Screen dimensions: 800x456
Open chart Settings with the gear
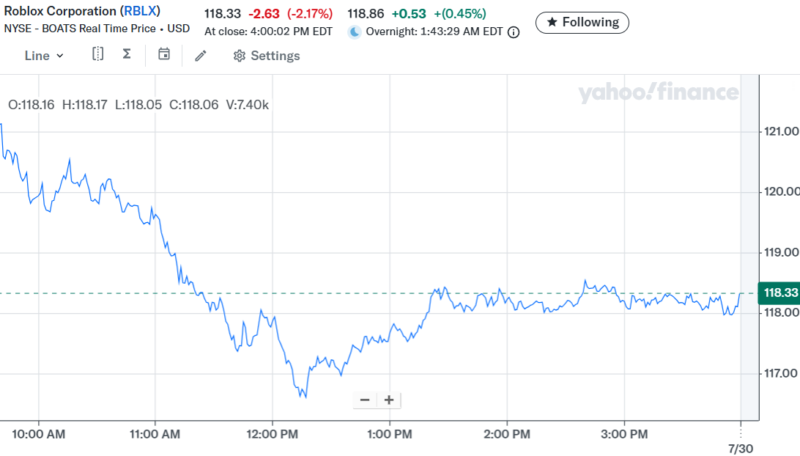point(266,56)
